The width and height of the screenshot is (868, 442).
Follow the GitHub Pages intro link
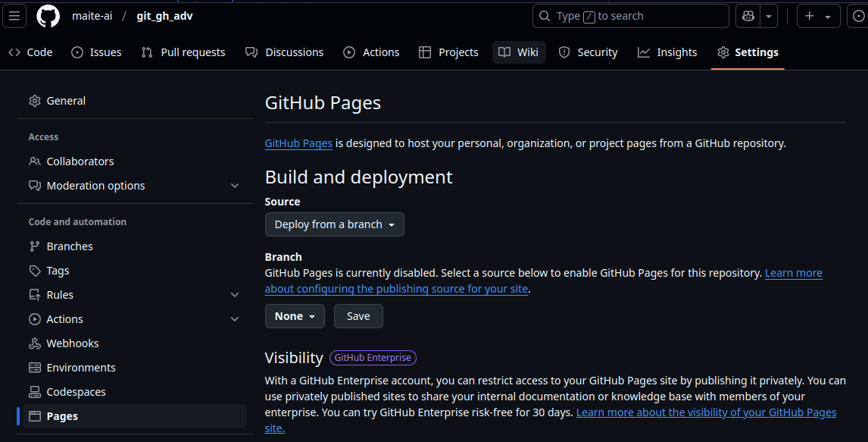(x=298, y=143)
